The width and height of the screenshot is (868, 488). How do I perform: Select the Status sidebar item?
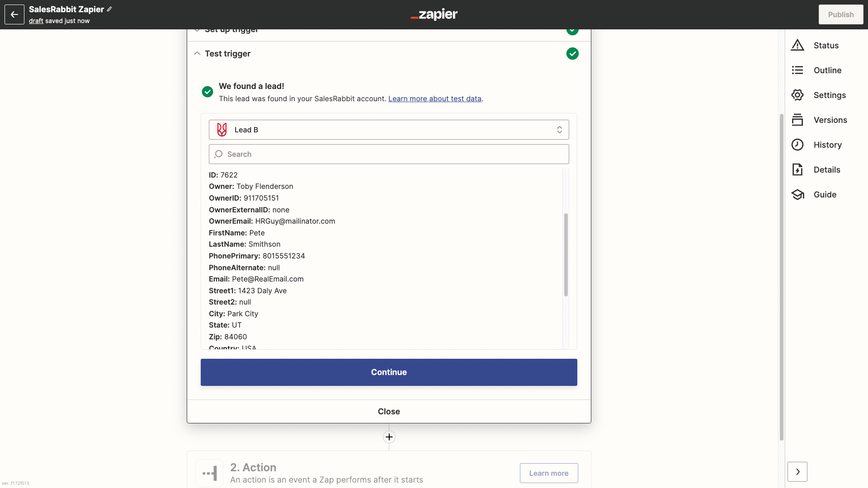coord(826,45)
